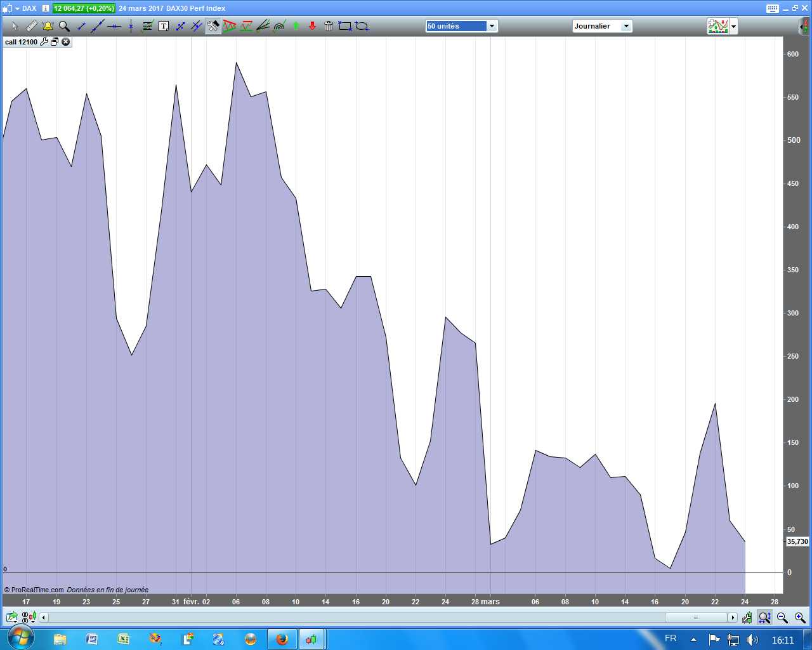
Task: Show DAX instrument info icon
Action: [46, 8]
